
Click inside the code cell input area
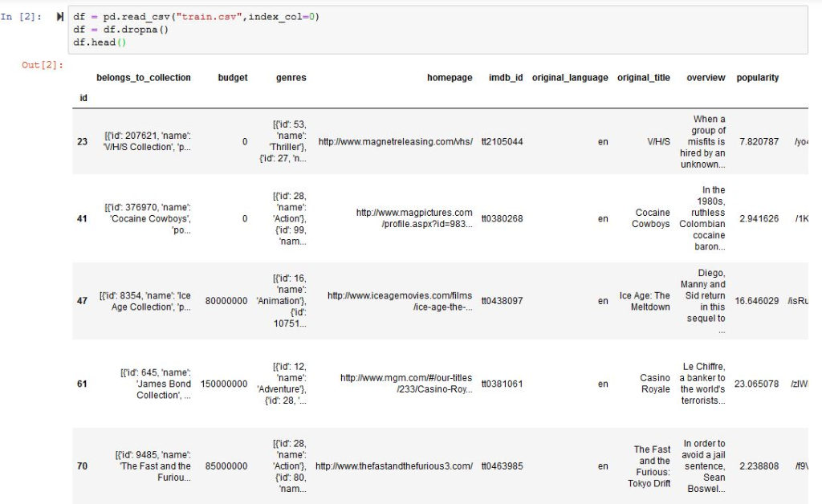(437, 30)
